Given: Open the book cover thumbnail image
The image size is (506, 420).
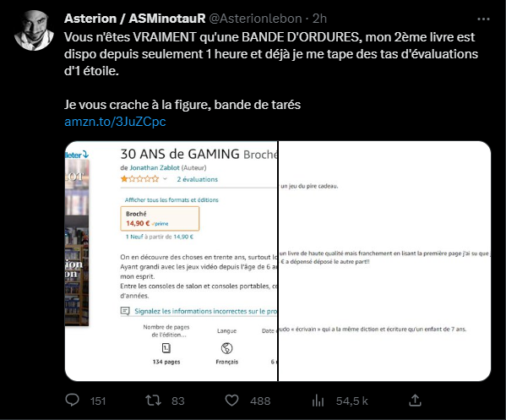Looking at the screenshot, I should [x=77, y=243].
